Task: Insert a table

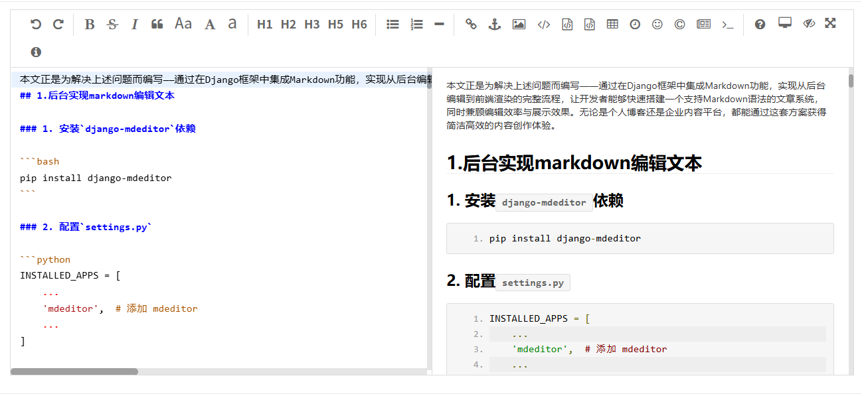Action: 612,23
